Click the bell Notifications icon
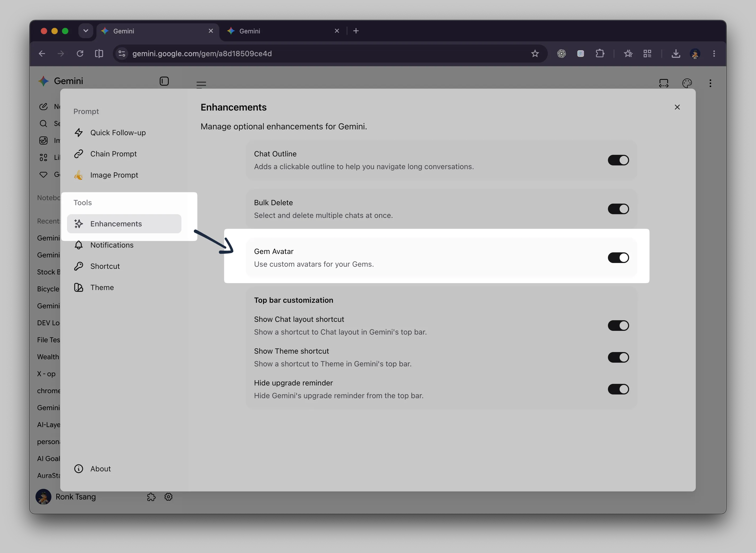This screenshot has height=553, width=756. 79,245
